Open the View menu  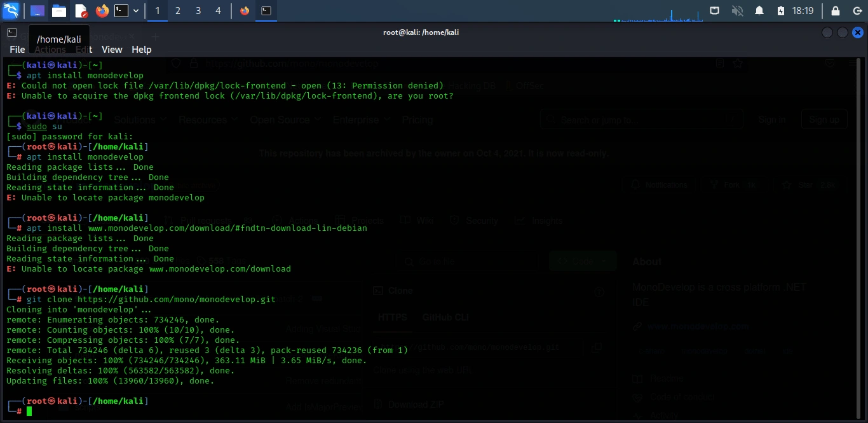[x=112, y=50]
